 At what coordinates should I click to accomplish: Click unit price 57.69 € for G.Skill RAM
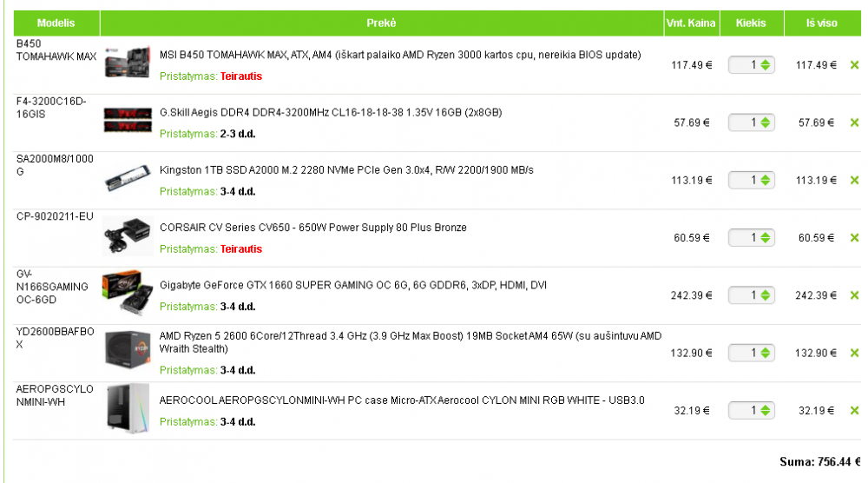(x=692, y=123)
